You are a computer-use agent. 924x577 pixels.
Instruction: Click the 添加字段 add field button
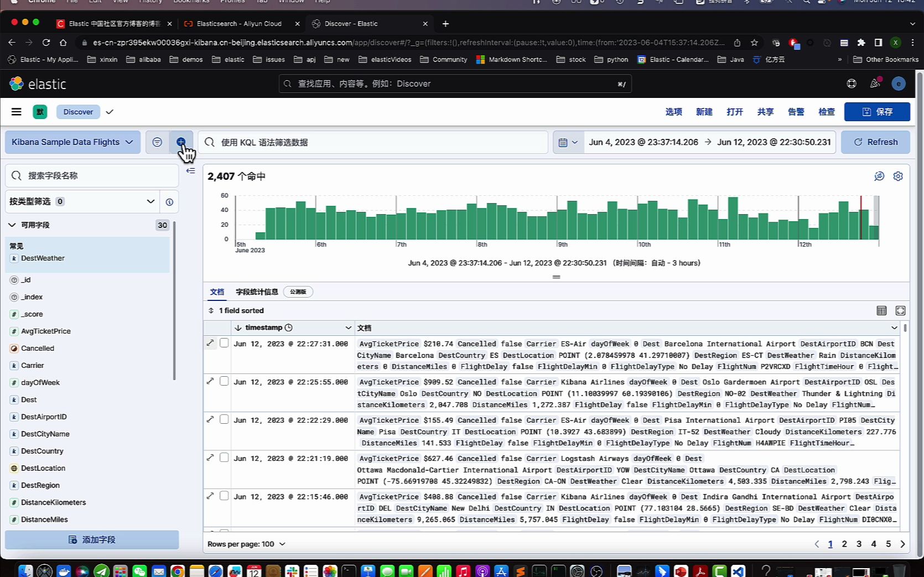(x=92, y=539)
